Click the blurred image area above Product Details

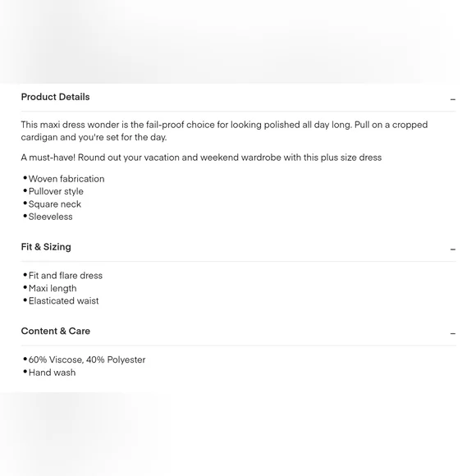coord(238,42)
